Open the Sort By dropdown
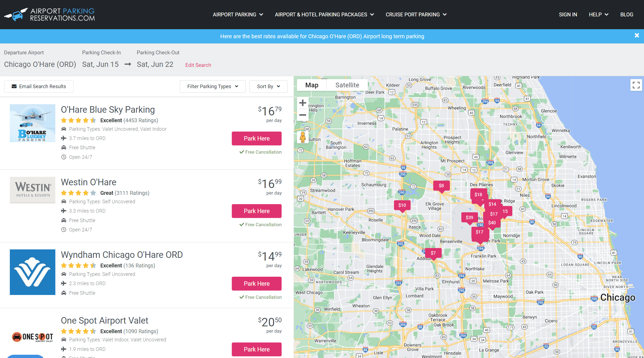This screenshot has height=358, width=644. click(268, 86)
